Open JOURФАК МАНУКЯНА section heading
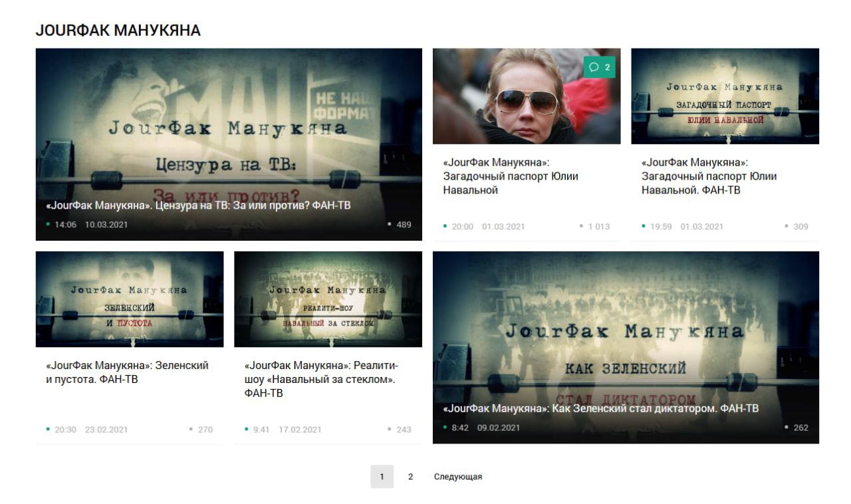The image size is (851, 504). tap(118, 31)
